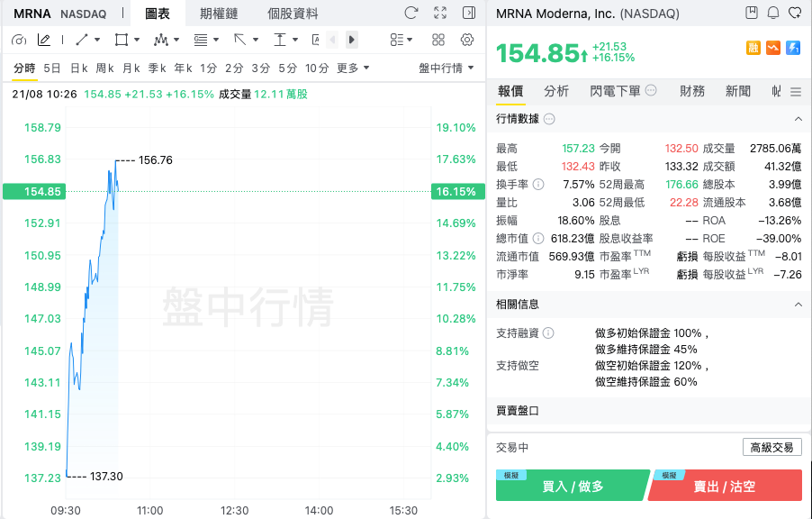The width and height of the screenshot is (812, 519).
Task: Open the 新聞 tab
Action: click(x=738, y=91)
